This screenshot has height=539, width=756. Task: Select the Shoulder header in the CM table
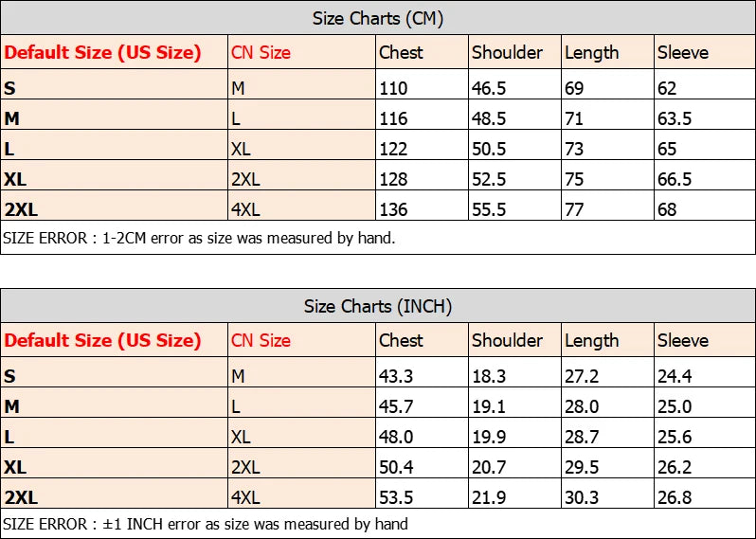pos(507,52)
